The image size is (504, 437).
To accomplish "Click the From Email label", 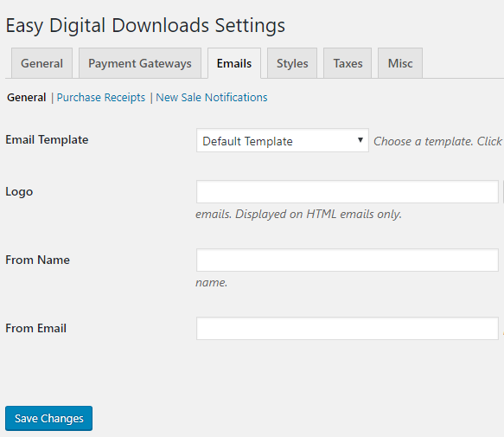I will [36, 328].
